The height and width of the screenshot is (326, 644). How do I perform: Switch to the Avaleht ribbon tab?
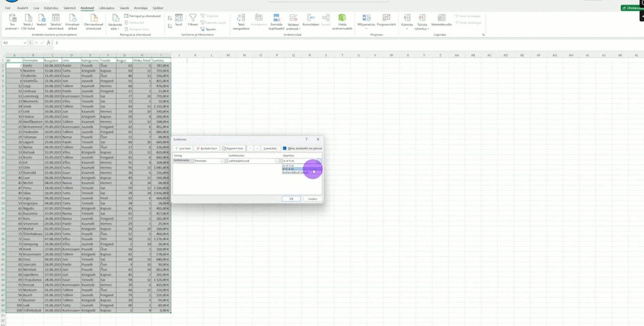22,8
